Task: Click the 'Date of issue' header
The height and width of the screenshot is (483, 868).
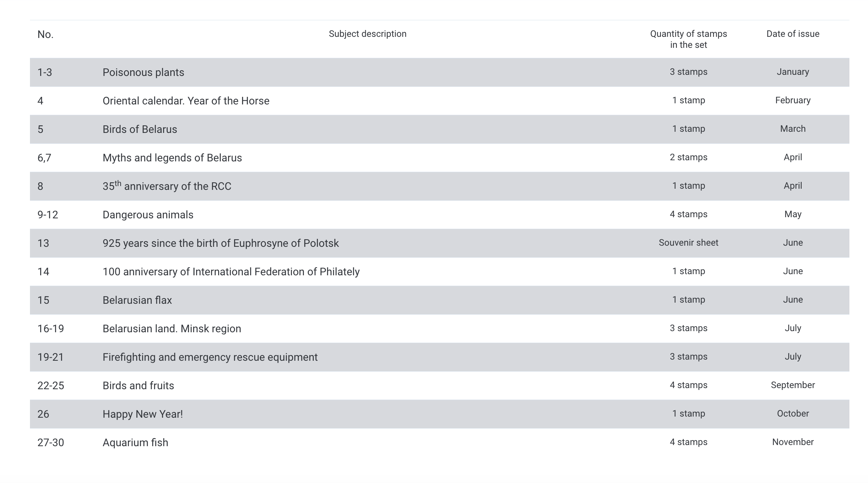Action: coord(793,34)
